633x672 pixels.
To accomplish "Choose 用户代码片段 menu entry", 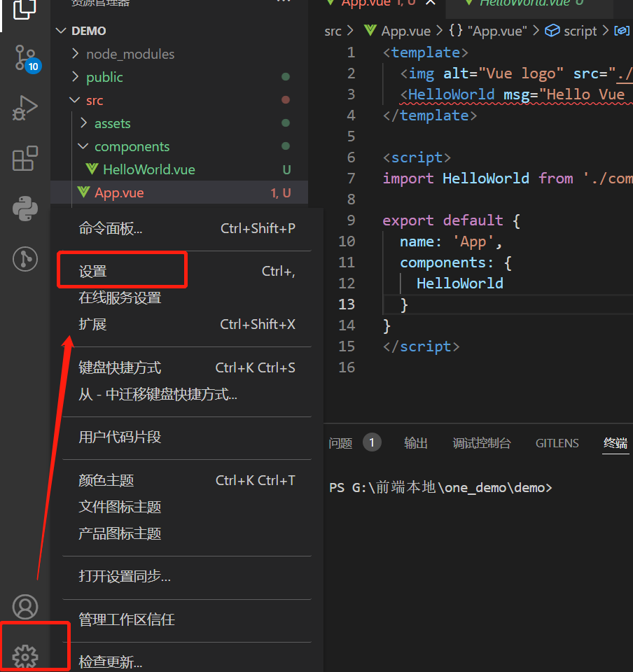I will 187,437.
